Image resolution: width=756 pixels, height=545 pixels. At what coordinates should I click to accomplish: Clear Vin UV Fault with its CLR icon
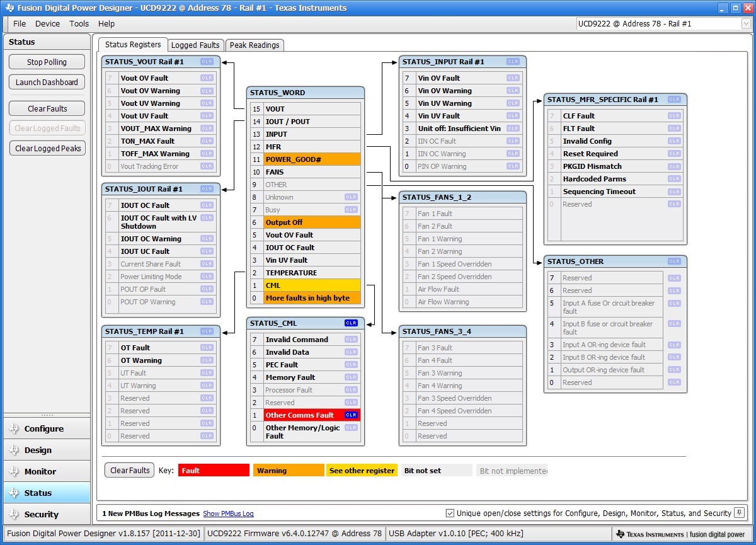tap(513, 116)
